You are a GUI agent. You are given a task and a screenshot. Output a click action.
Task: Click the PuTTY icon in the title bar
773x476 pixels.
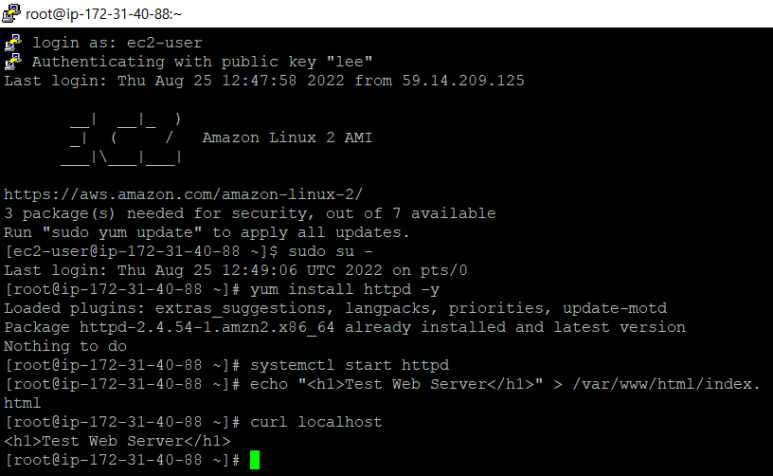pyautogui.click(x=11, y=13)
